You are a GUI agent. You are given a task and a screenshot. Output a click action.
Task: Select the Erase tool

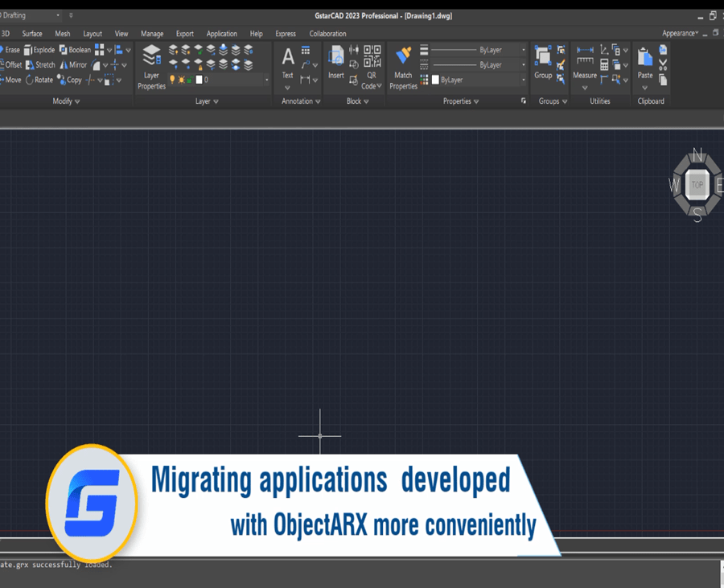[x=12, y=49]
